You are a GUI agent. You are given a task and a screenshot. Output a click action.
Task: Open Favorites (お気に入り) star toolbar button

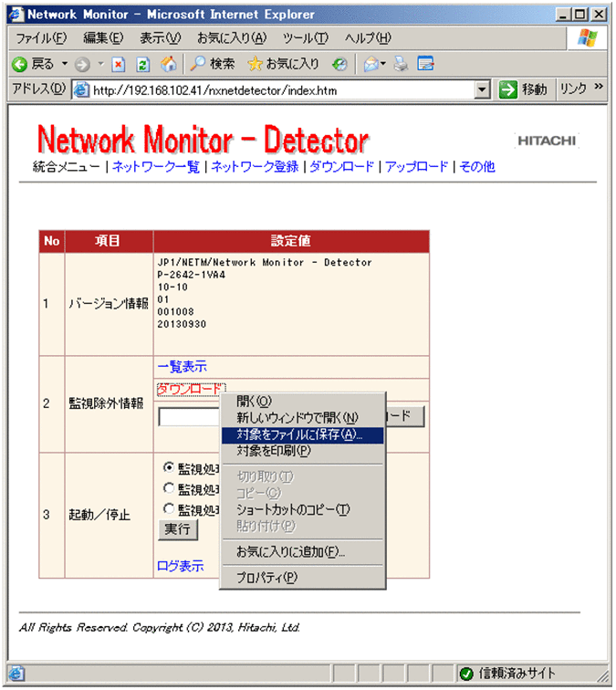click(x=283, y=64)
